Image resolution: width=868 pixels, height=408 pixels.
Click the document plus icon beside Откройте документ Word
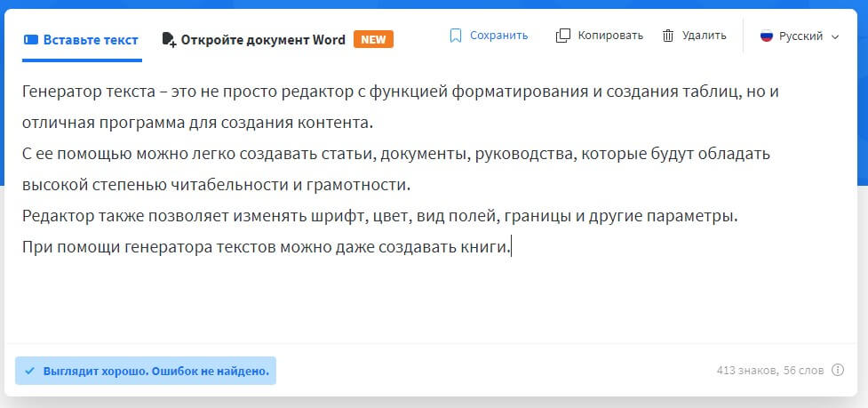click(x=169, y=39)
